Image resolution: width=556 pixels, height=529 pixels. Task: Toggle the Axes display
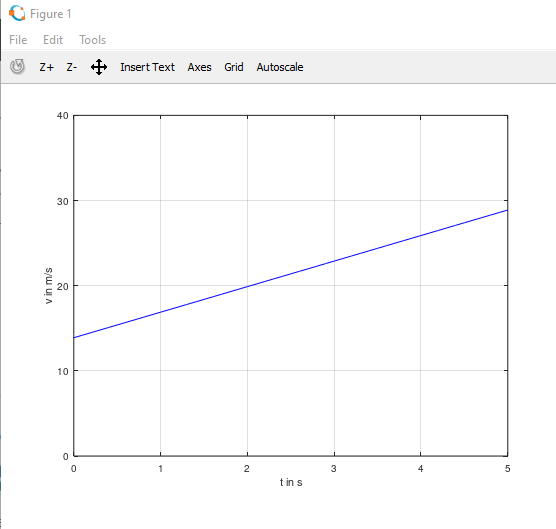coord(199,67)
